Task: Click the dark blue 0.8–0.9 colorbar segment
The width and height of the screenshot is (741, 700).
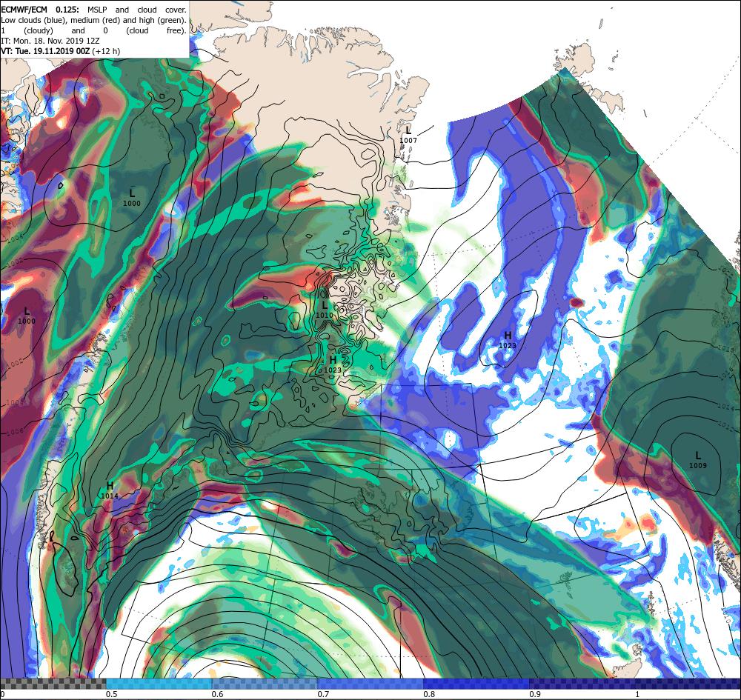Action: [476, 684]
